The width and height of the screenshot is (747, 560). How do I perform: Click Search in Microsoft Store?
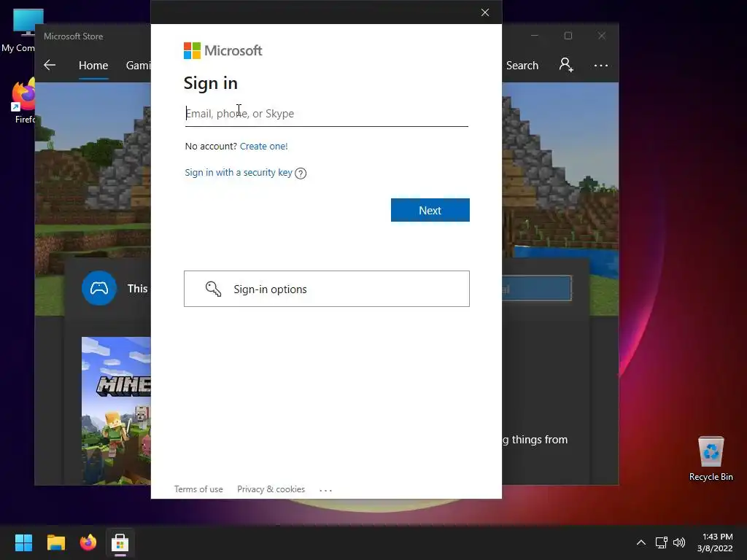pyautogui.click(x=522, y=65)
